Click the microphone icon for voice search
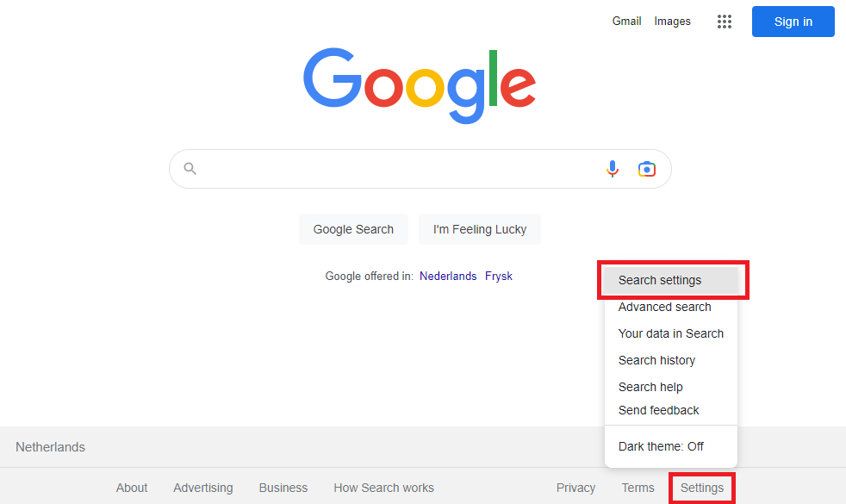 coord(612,168)
